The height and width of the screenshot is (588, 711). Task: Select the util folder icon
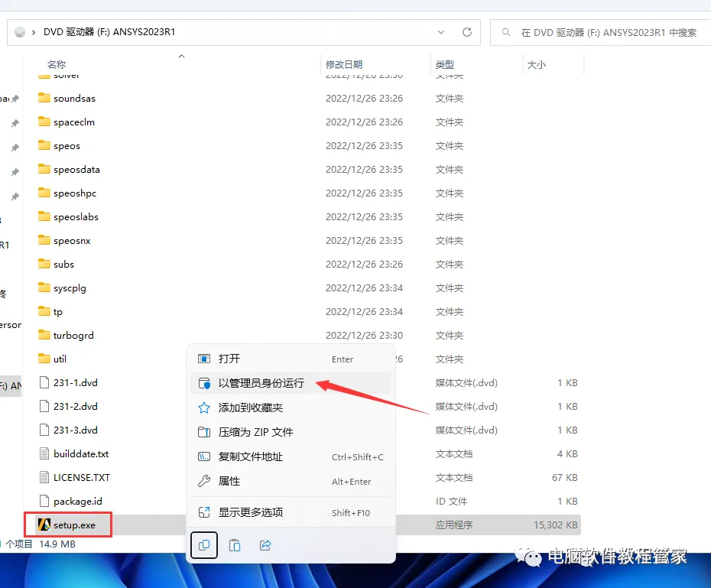point(44,359)
